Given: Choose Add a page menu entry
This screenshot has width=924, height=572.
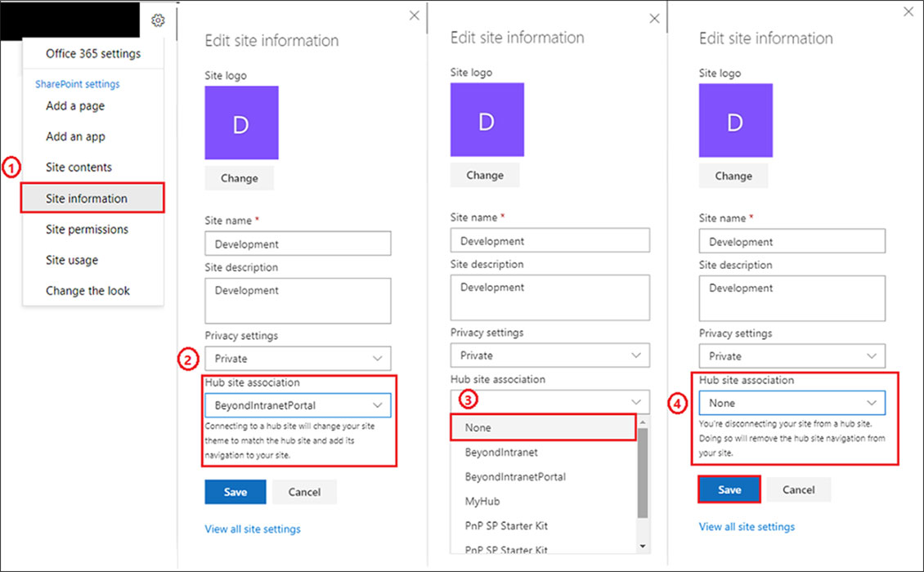Looking at the screenshot, I should point(75,106).
